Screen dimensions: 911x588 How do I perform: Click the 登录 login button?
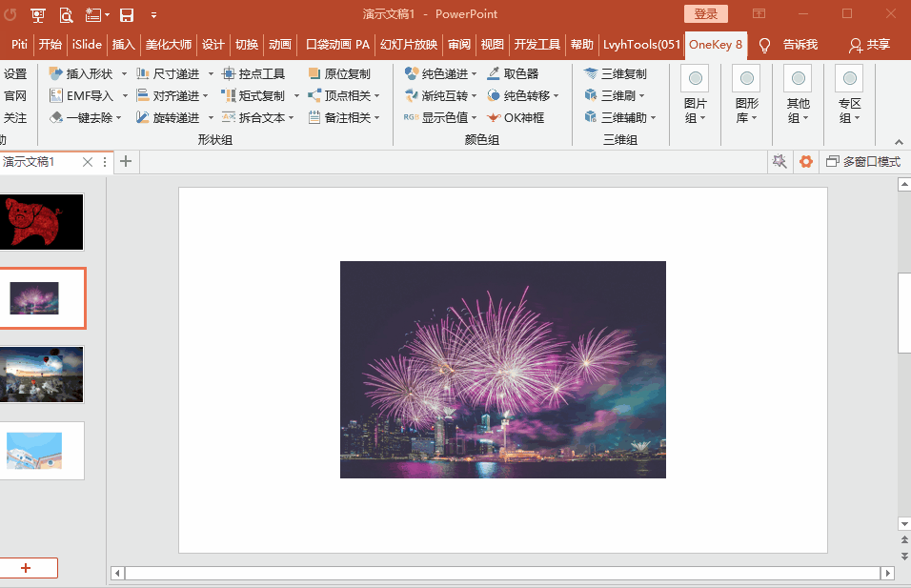[x=705, y=13]
